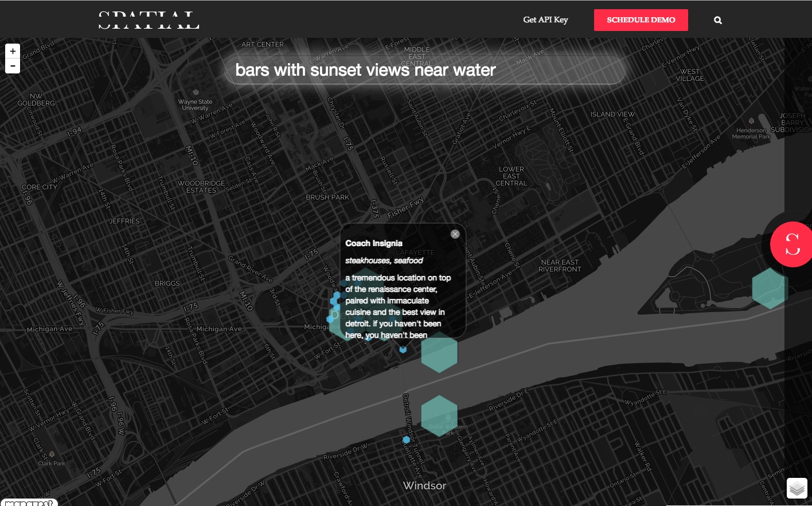Select the small blue hexagon below the popup

403,349
